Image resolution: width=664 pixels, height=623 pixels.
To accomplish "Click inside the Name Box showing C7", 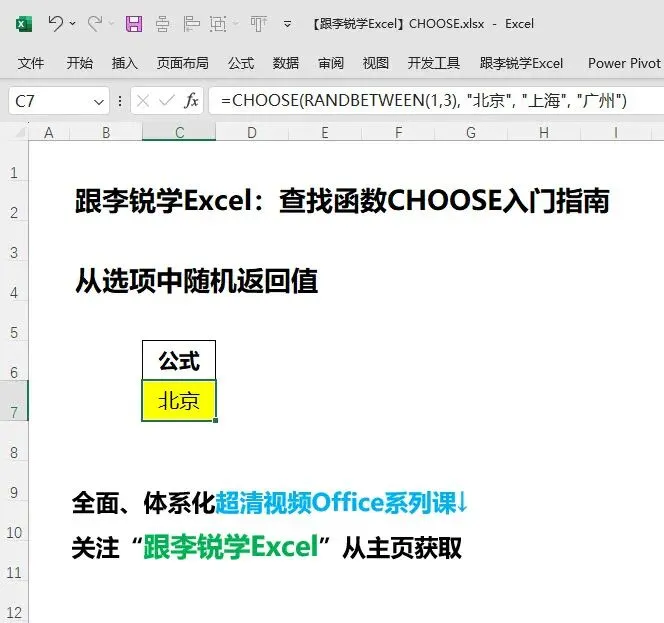I will [49, 101].
